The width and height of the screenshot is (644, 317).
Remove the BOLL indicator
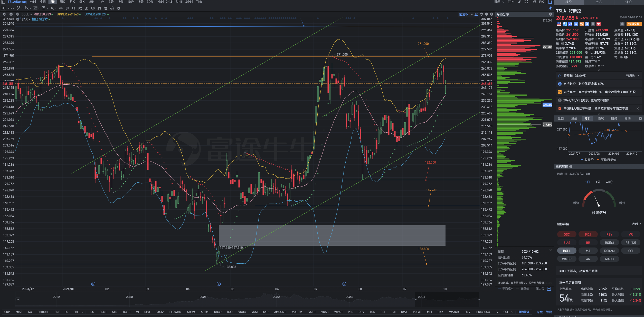pyautogui.click(x=17, y=14)
